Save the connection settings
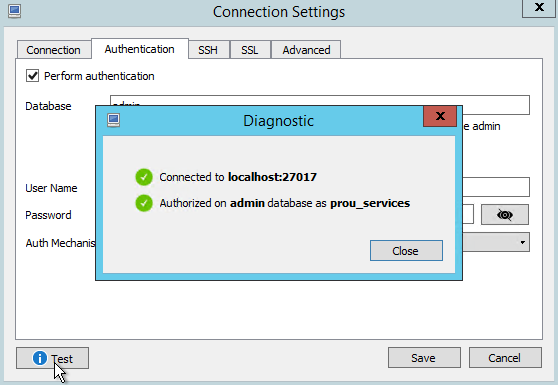The image size is (558, 385). tap(424, 358)
